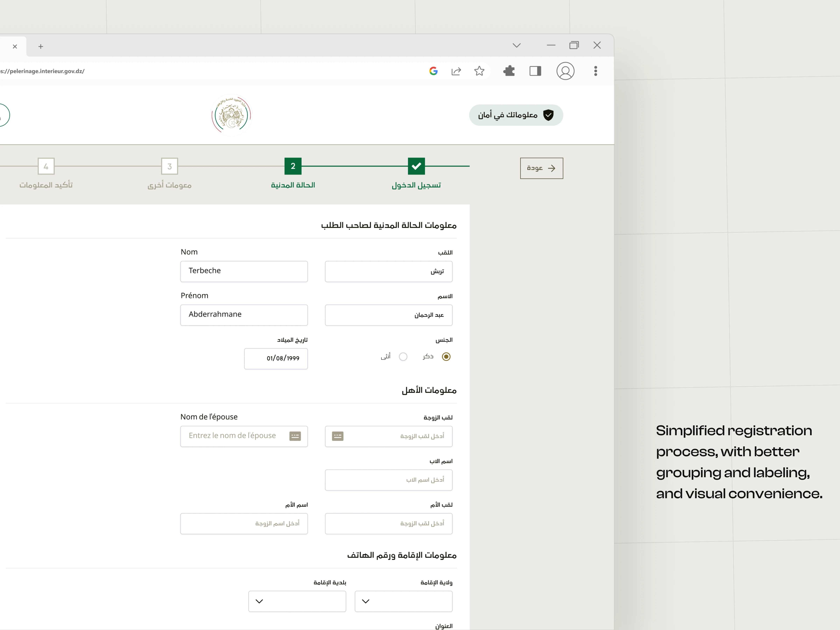
Task: Share this page using the share icon
Action: (456, 71)
